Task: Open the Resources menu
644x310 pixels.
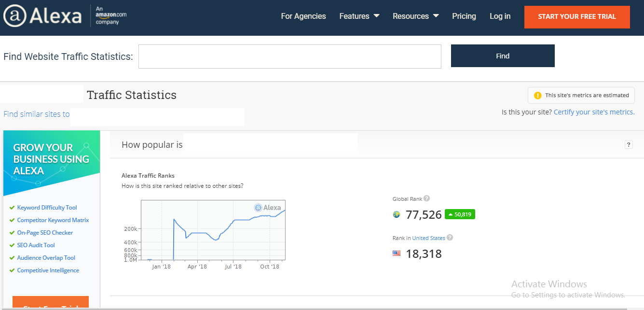Action: [415, 16]
